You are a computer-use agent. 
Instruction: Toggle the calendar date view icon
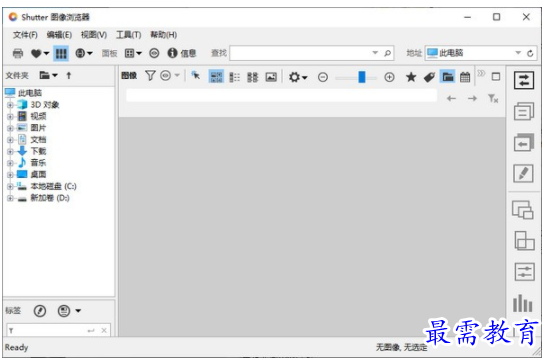point(465,77)
